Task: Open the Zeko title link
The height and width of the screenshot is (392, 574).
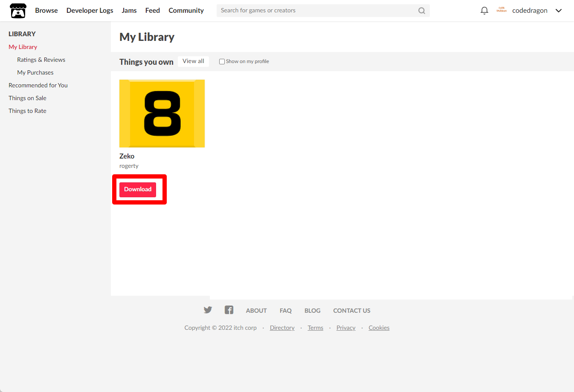Action: tap(127, 156)
